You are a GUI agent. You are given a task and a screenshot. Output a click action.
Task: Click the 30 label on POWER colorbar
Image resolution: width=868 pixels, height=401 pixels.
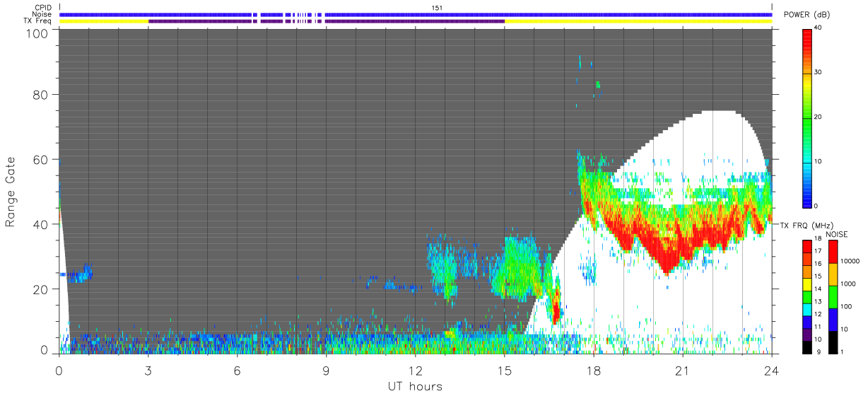click(818, 72)
